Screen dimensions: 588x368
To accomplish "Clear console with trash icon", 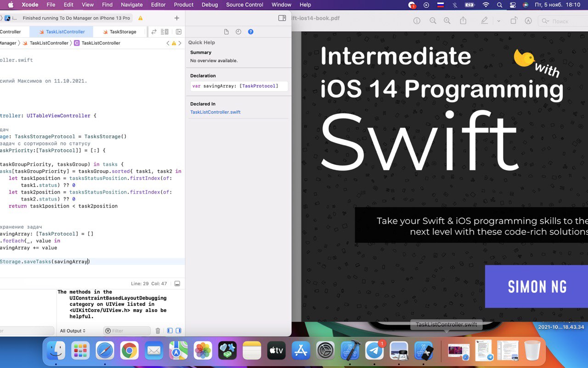I will 158,331.
